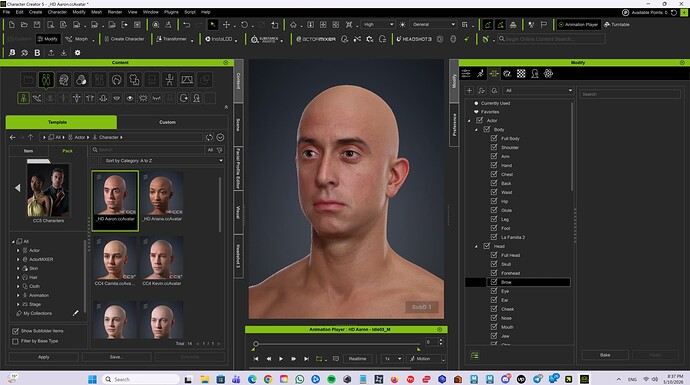The image size is (690, 385).
Task: Open the Scene side tab
Action: click(x=238, y=125)
